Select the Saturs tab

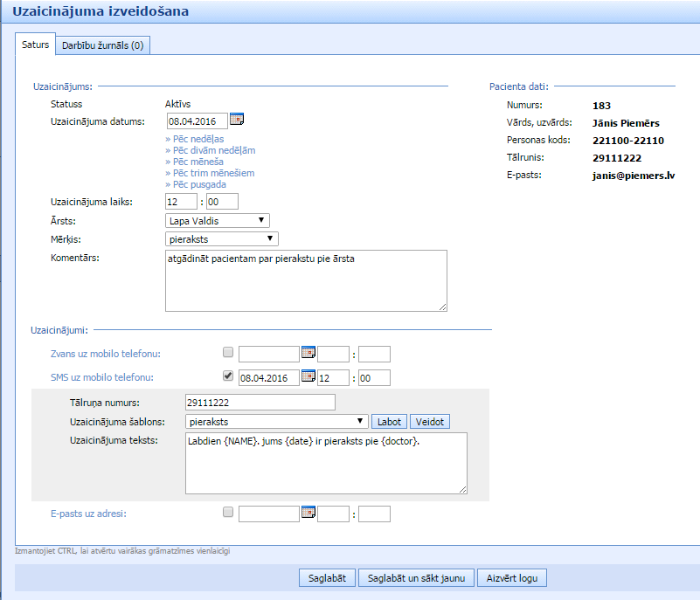(x=35, y=45)
